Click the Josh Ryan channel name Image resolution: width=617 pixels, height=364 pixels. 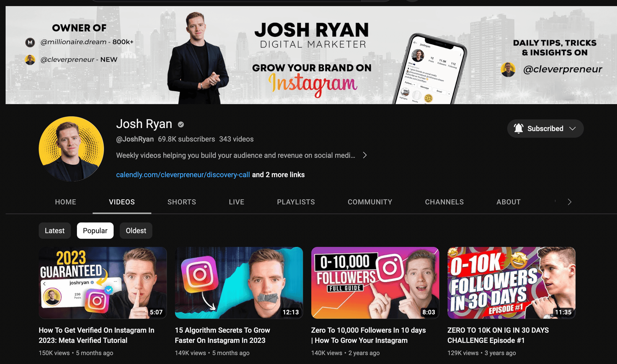coord(144,124)
